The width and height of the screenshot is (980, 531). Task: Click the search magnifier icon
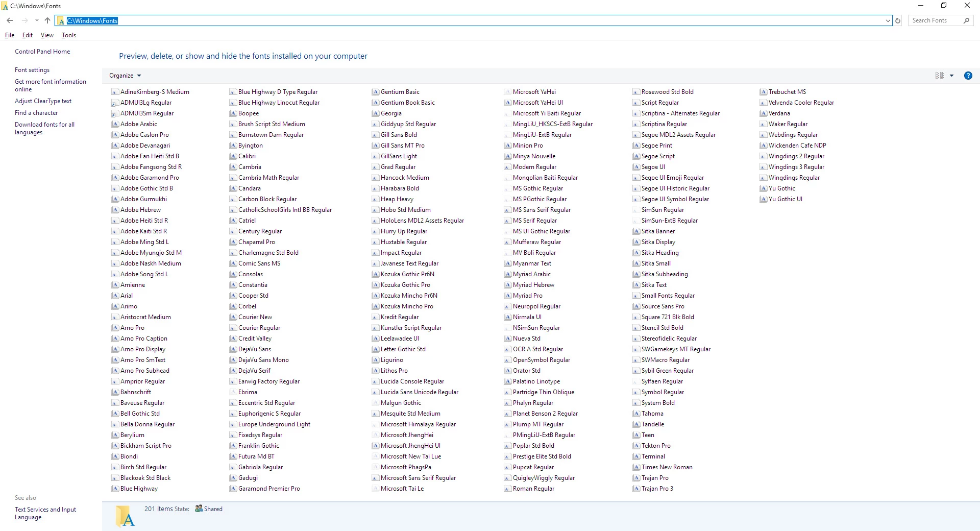(x=966, y=20)
